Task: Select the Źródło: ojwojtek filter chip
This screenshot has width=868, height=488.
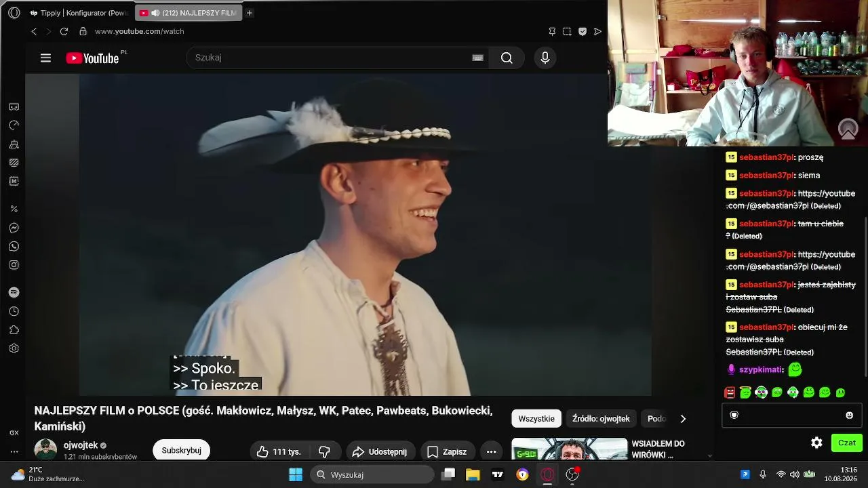Action: pos(601,419)
